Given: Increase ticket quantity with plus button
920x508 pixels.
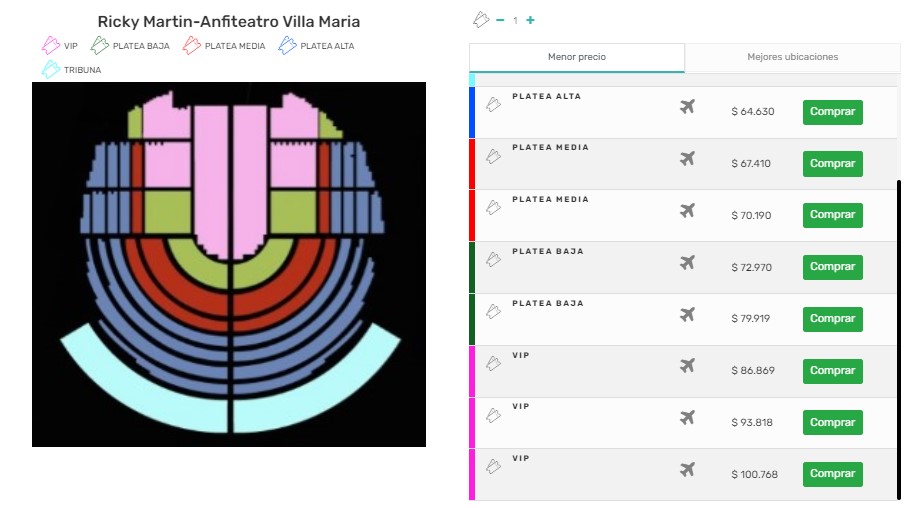Looking at the screenshot, I should point(530,20).
